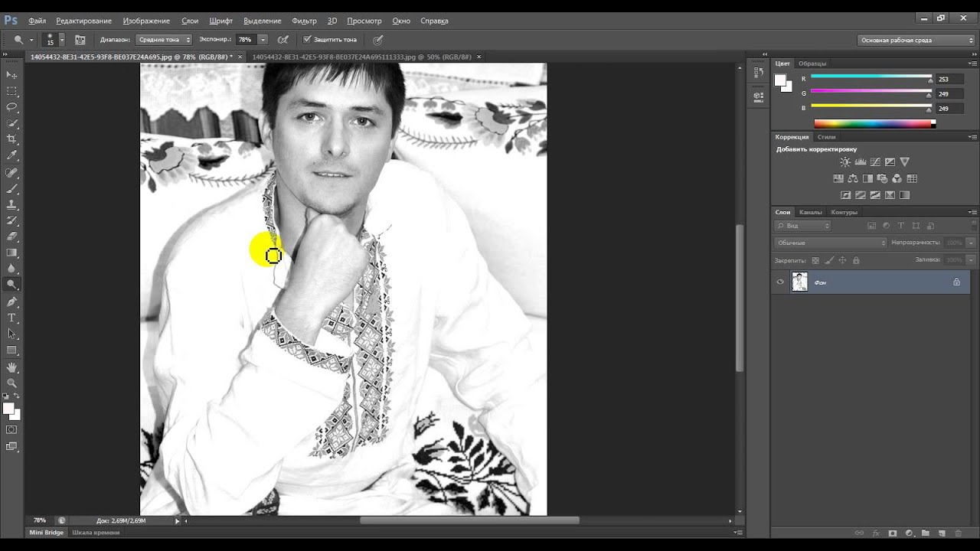Select the Dodge tool in the toolbox
The height and width of the screenshot is (551, 980).
(x=11, y=285)
